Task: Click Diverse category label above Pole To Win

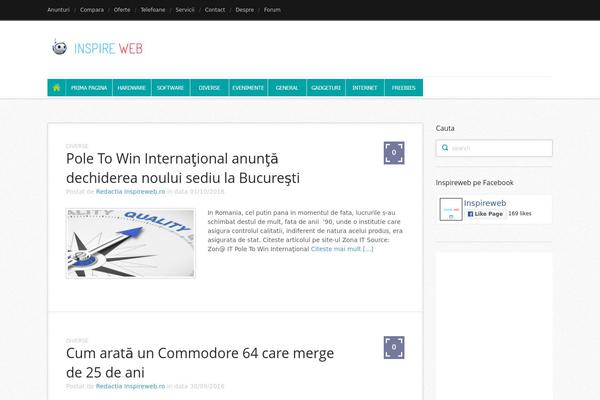Action: pos(77,146)
